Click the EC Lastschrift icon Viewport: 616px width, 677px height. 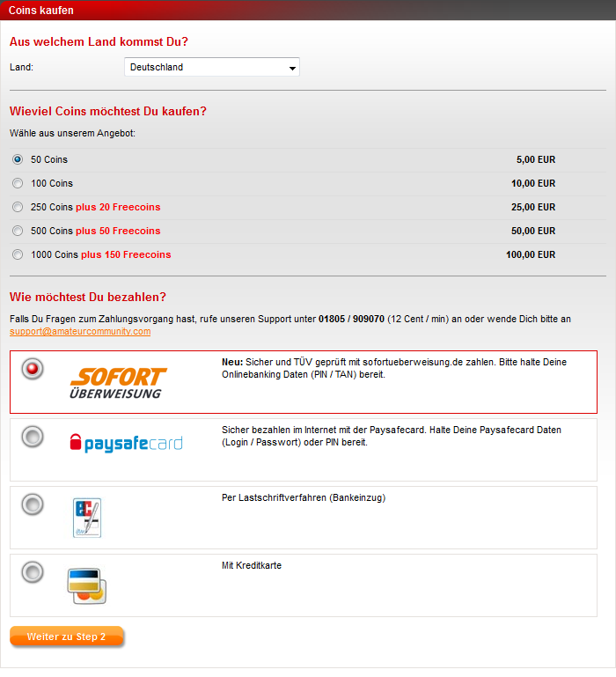(x=87, y=518)
